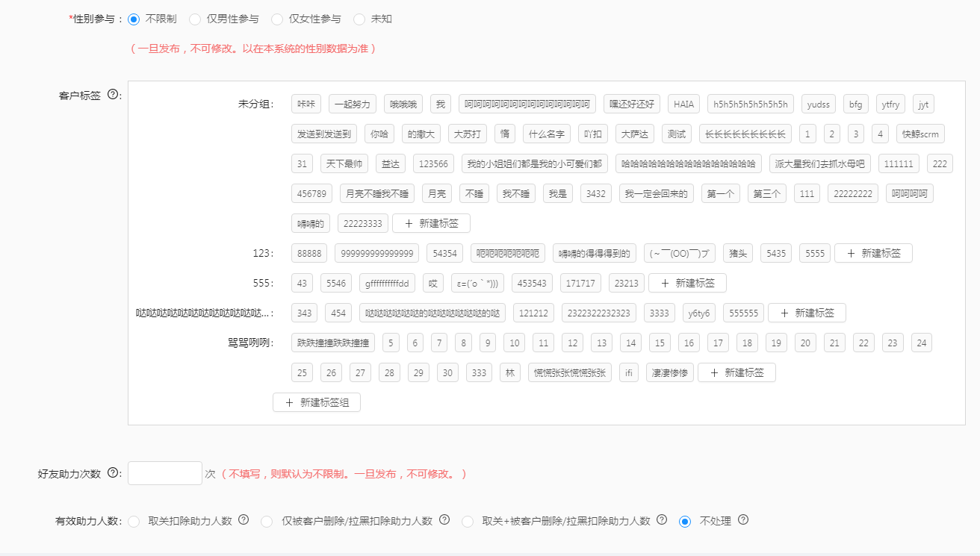Select the 121212 tag
The image size is (980, 556).
click(x=533, y=313)
